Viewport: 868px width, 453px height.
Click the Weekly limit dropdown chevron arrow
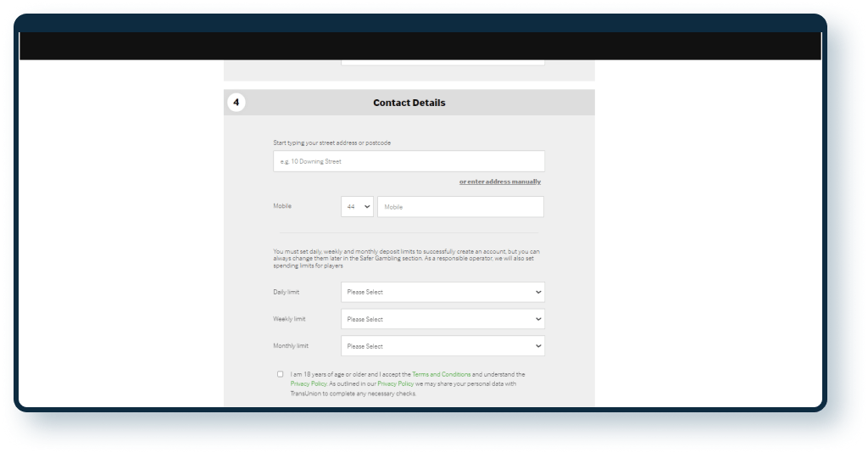click(538, 320)
